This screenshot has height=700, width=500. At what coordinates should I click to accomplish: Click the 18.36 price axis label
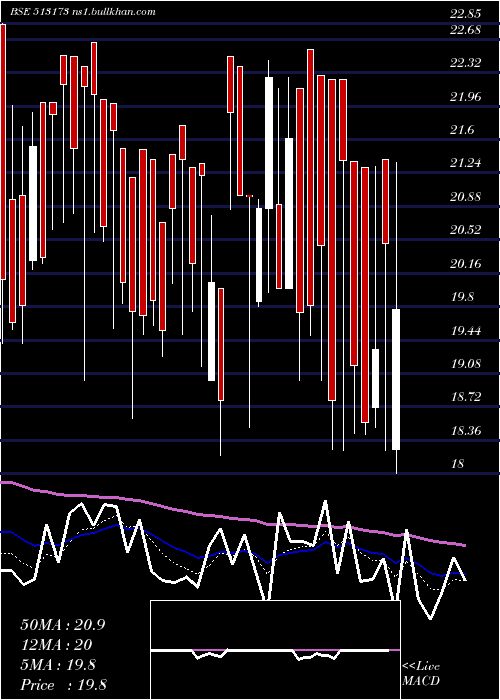[466, 430]
